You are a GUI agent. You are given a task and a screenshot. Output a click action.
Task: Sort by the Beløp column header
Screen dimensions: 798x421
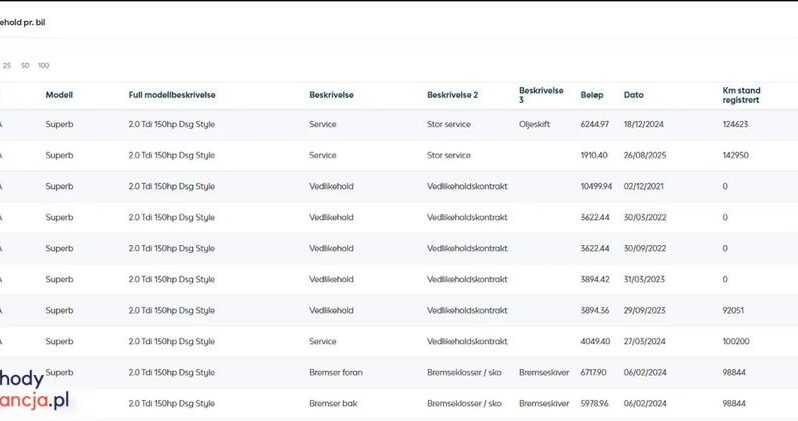tap(592, 95)
